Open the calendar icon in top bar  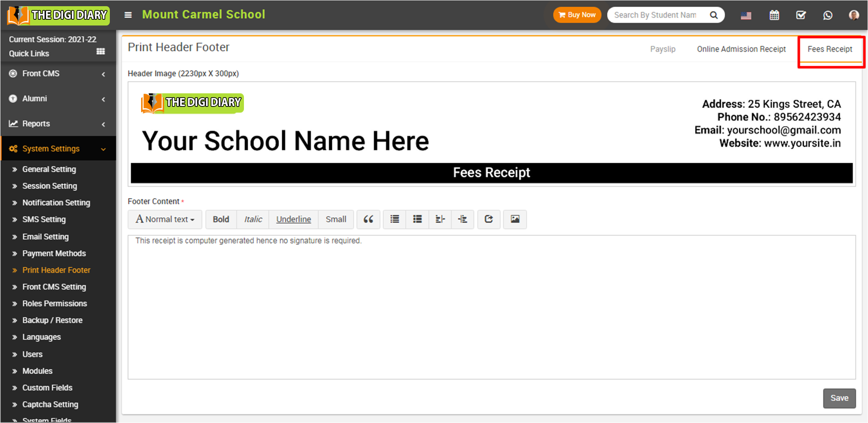click(x=774, y=15)
